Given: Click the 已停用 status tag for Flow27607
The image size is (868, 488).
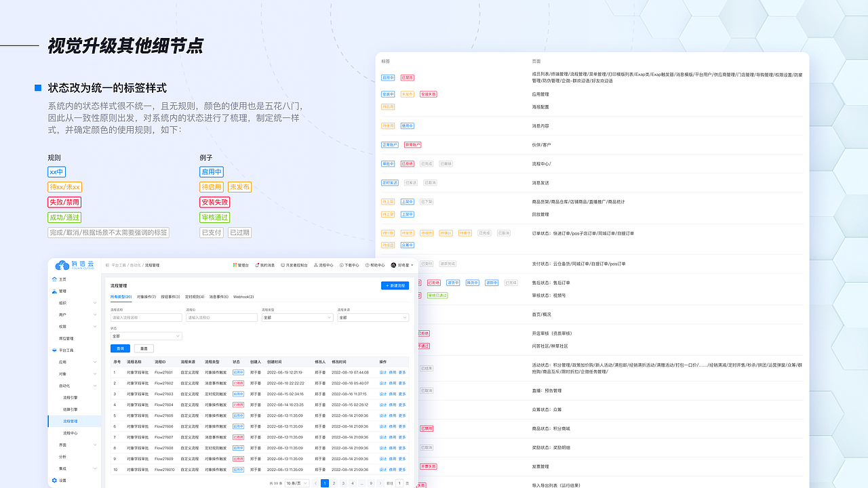Looking at the screenshot, I should tap(238, 437).
